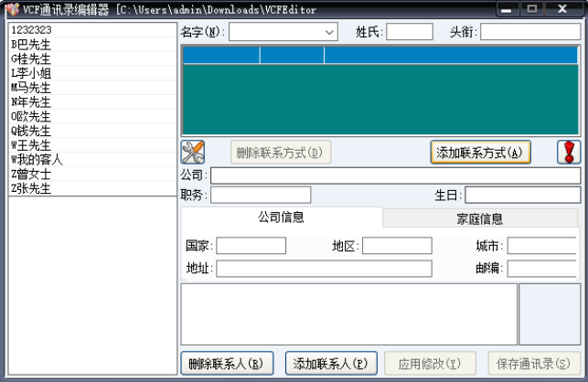Viewport: 588px width, 382px height.
Task: Select contact Z曾女士 in the list
Action: 92,174
